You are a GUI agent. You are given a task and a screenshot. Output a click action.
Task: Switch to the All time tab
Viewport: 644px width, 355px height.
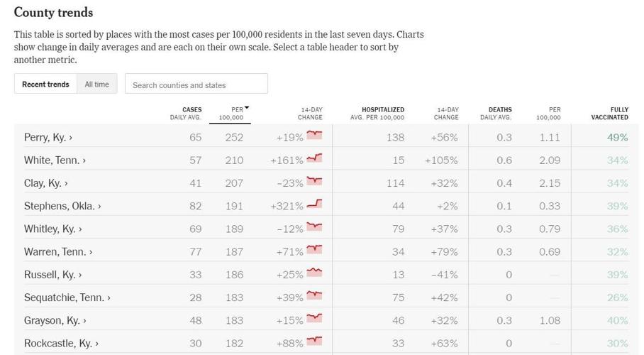pyautogui.click(x=97, y=84)
